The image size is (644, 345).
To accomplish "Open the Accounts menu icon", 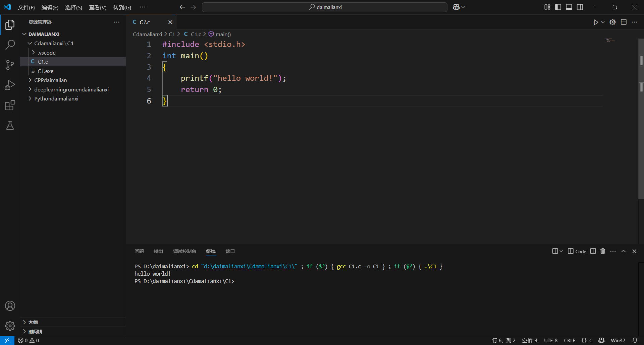I will tap(10, 306).
